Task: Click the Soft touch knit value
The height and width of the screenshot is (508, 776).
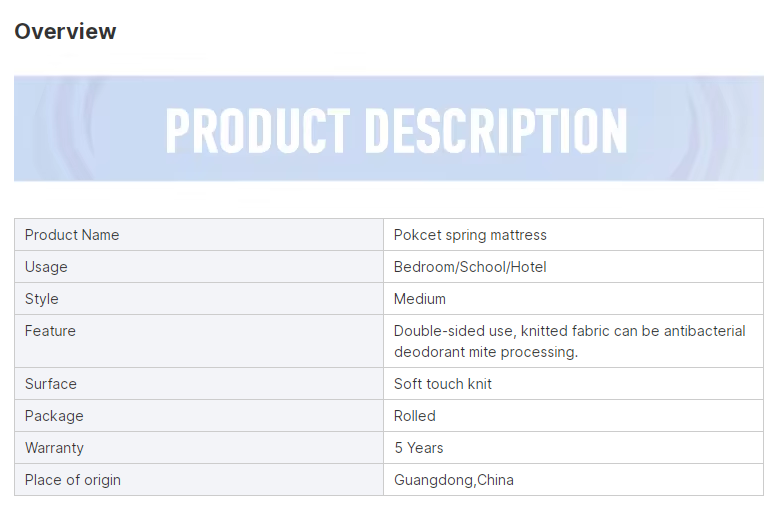Action: (443, 384)
